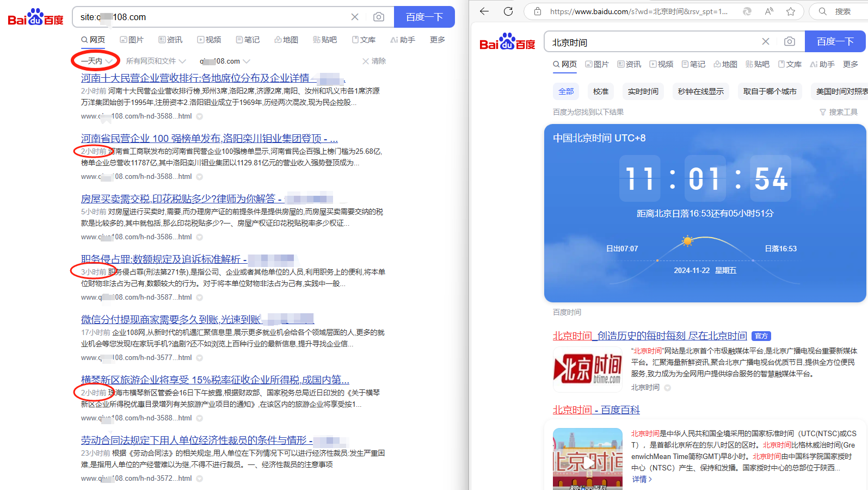Expand 更多 menu in left window
This screenshot has width=868, height=490.
(x=438, y=40)
